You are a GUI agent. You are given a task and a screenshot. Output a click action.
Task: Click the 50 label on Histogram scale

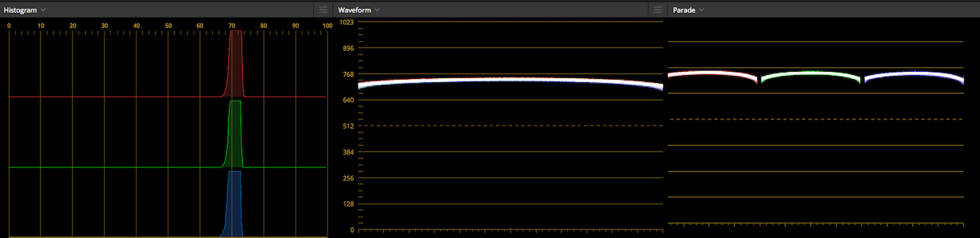[x=169, y=25]
